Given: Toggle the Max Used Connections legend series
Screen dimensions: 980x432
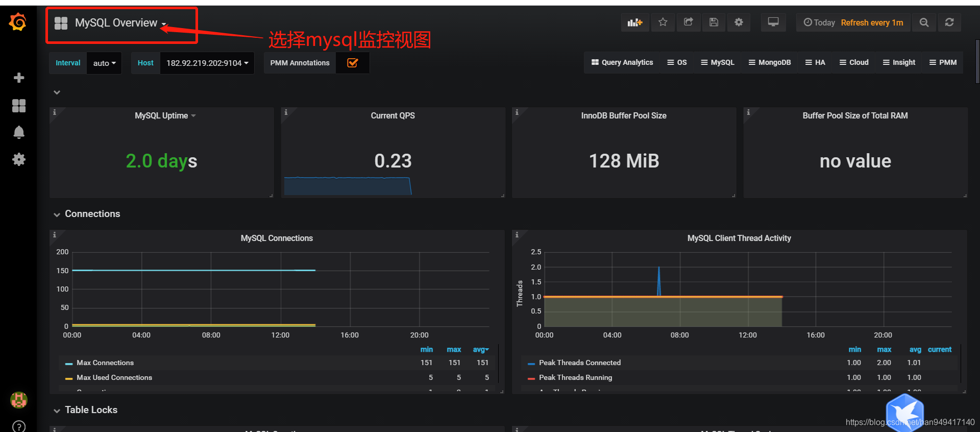Looking at the screenshot, I should (114, 378).
